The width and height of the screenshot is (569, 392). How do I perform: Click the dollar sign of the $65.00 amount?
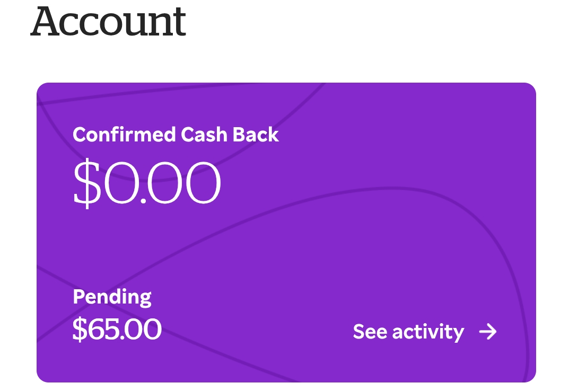click(x=79, y=329)
